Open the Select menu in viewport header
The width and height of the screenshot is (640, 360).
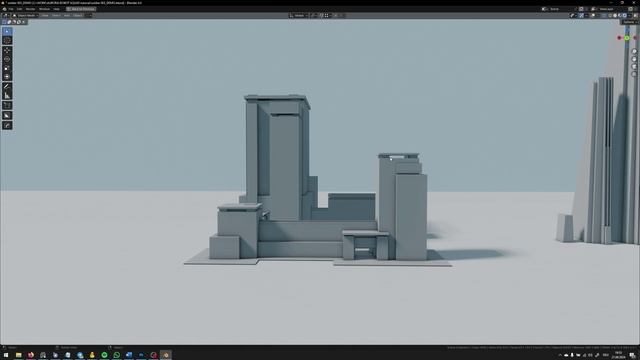(x=56, y=16)
